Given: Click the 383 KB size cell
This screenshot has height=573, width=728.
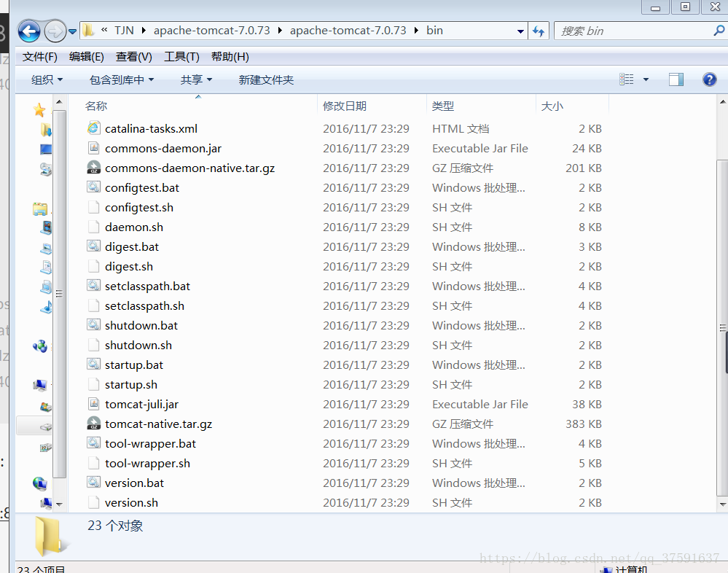Looking at the screenshot, I should 583,424.
